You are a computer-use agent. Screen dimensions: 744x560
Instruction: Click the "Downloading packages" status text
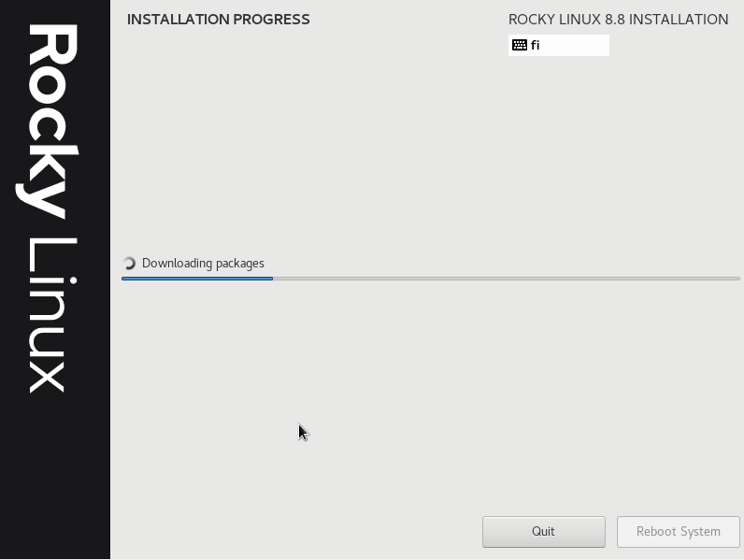(203, 264)
